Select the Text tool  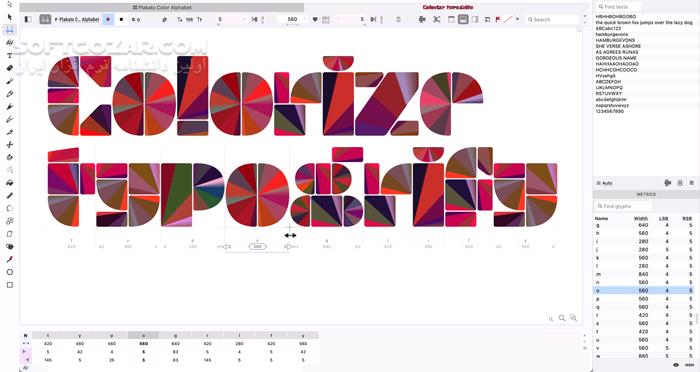pos(10,55)
